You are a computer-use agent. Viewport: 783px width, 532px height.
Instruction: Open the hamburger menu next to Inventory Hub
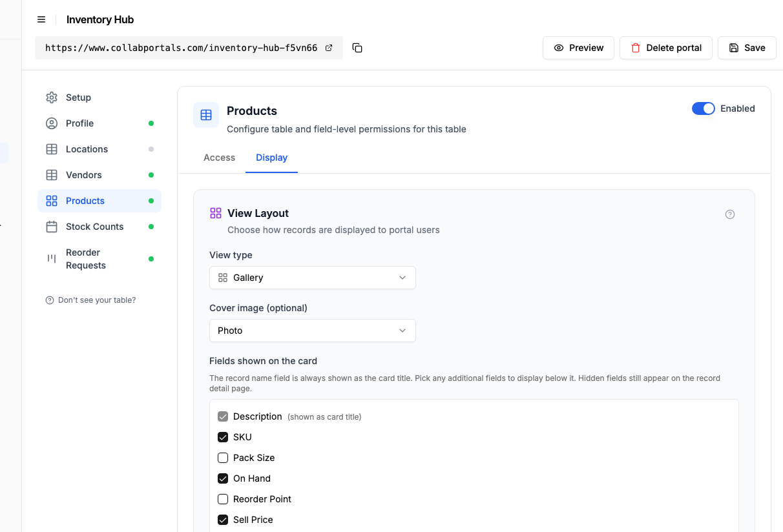click(x=41, y=19)
